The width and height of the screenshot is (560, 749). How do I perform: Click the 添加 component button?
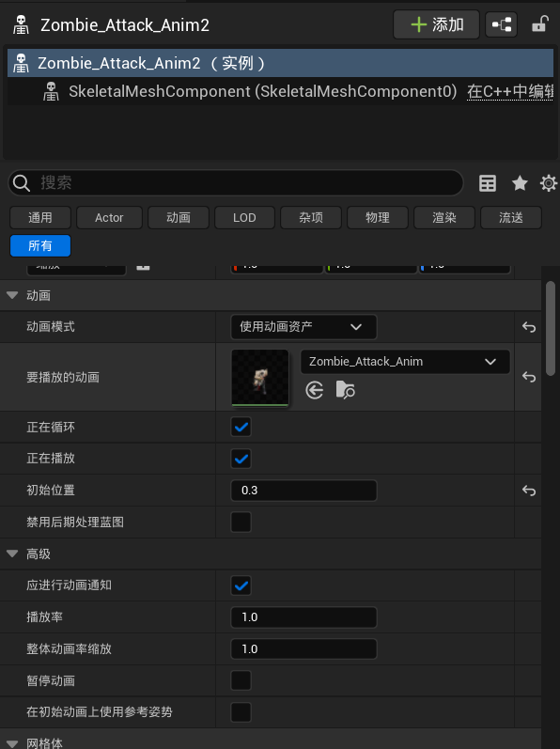[x=436, y=24]
